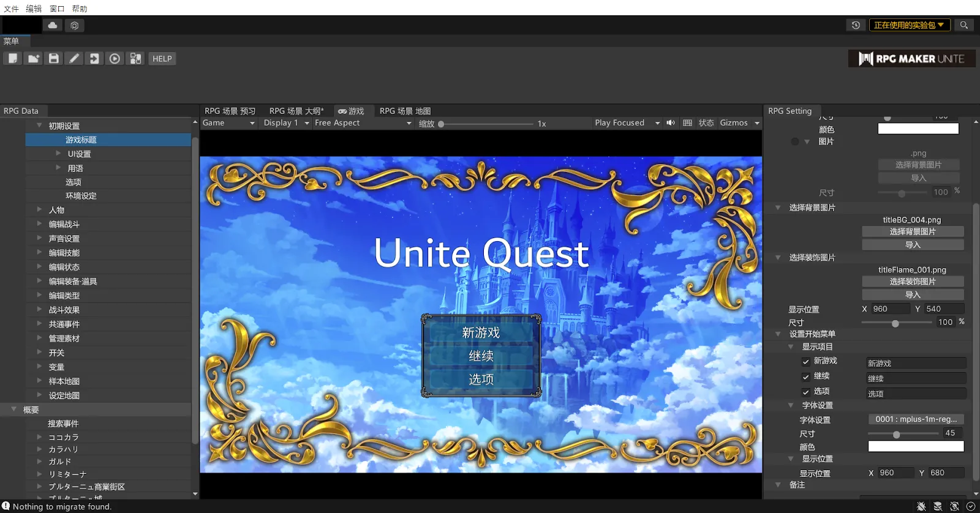Click the undo history clock icon
This screenshot has width=980, height=513.
856,25
